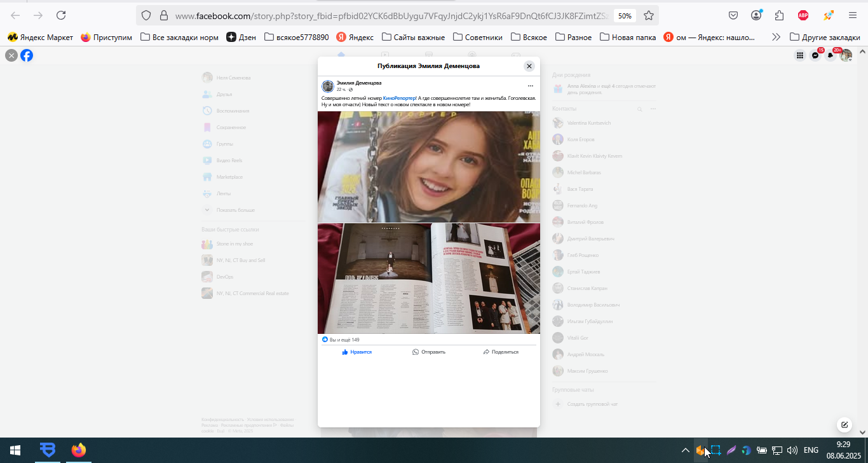868x463 pixels.
Task: Expand hidden system tray icons arrow
Action: [685, 450]
